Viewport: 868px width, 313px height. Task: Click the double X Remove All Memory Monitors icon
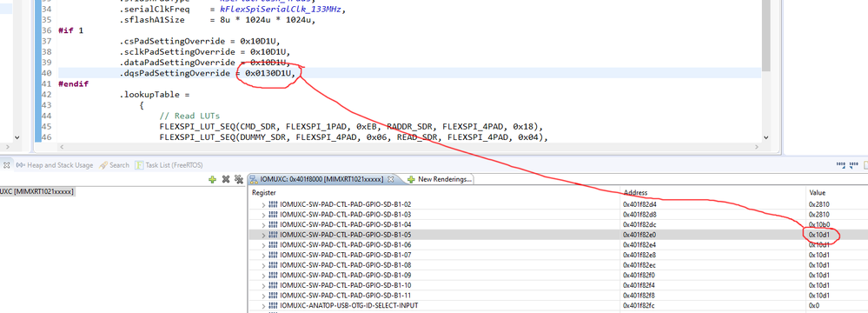239,179
